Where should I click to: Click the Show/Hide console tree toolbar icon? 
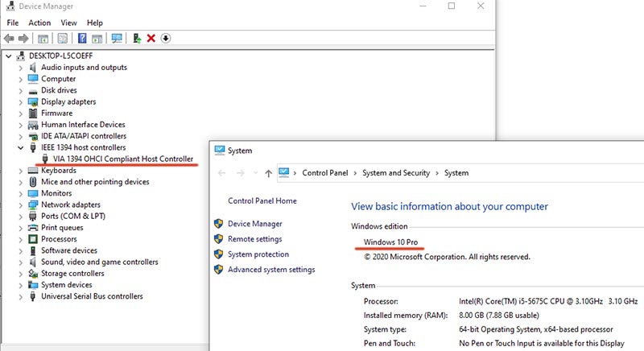pyautogui.click(x=43, y=39)
